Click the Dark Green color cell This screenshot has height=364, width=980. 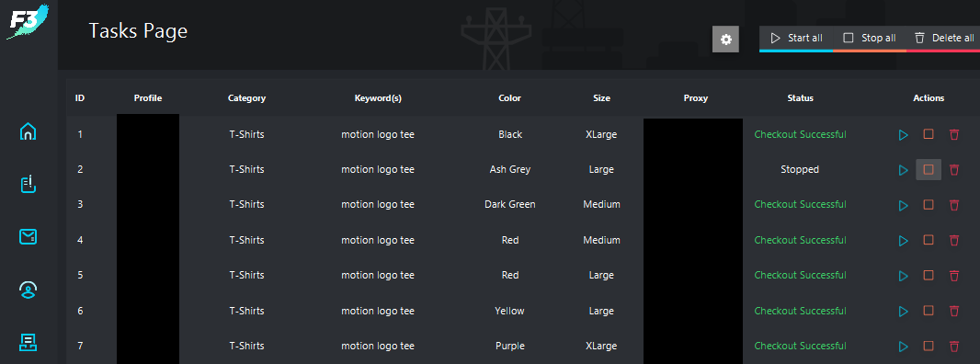coord(510,204)
